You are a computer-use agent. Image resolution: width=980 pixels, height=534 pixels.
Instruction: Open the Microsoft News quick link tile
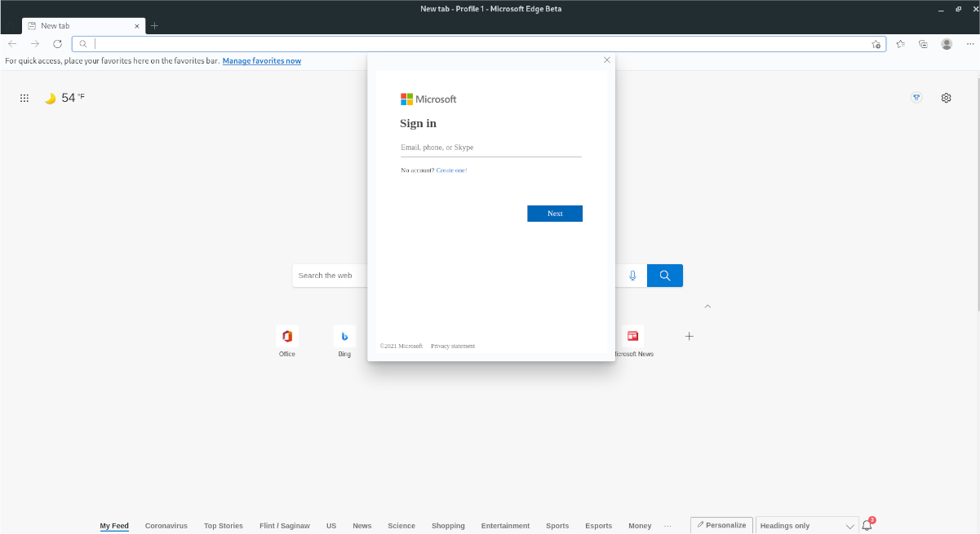point(633,342)
